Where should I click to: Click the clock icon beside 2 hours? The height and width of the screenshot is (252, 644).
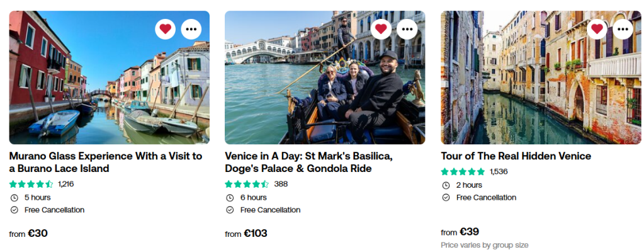[x=446, y=185]
